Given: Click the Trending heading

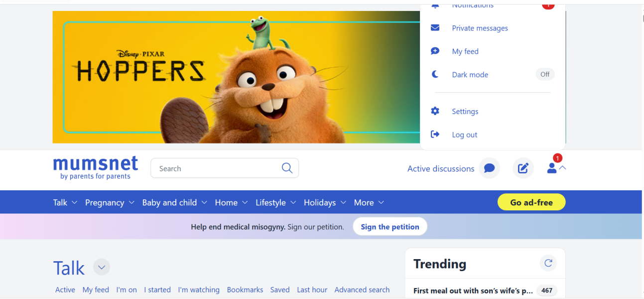Looking at the screenshot, I should coord(440,264).
